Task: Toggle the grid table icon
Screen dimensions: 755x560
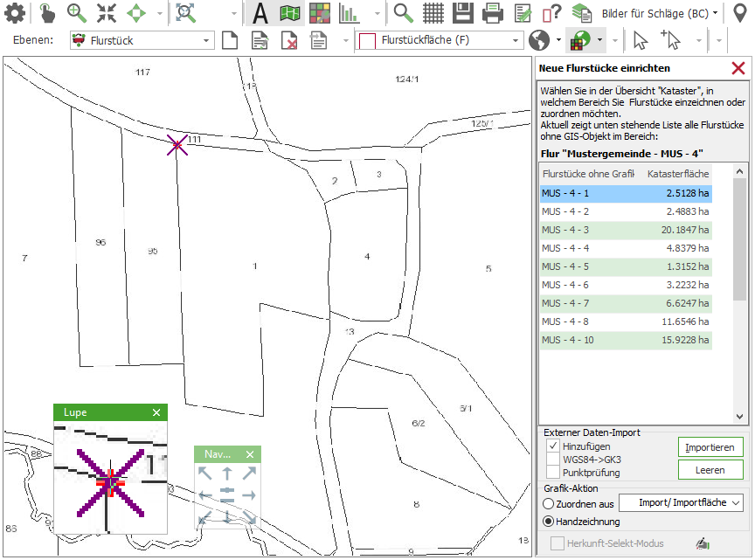Action: [433, 13]
